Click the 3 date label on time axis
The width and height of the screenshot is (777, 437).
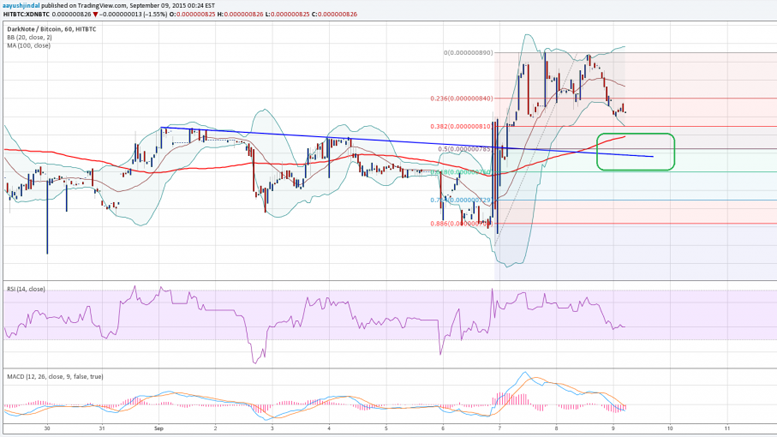tap(272, 428)
